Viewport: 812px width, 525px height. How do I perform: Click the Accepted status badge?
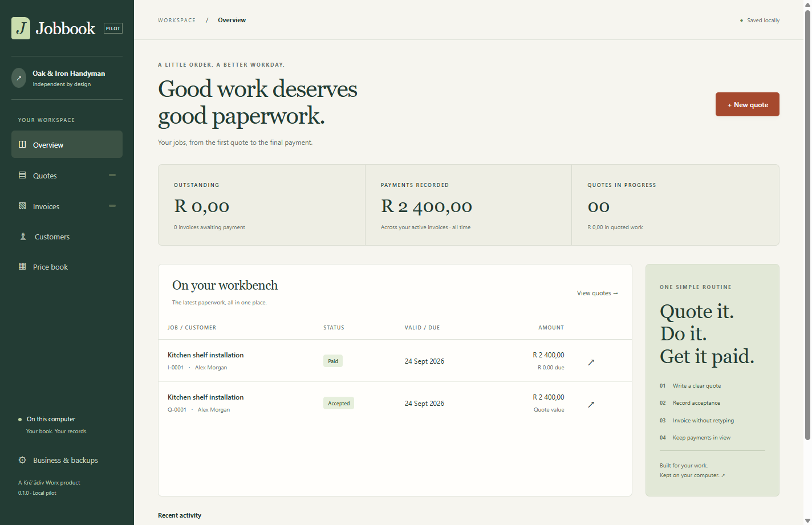click(339, 403)
